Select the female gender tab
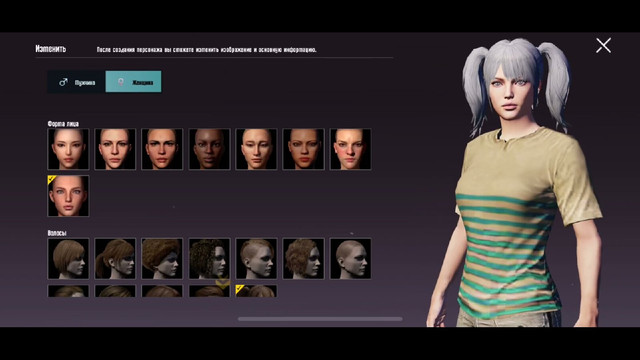This screenshot has width=640, height=360. pos(133,82)
